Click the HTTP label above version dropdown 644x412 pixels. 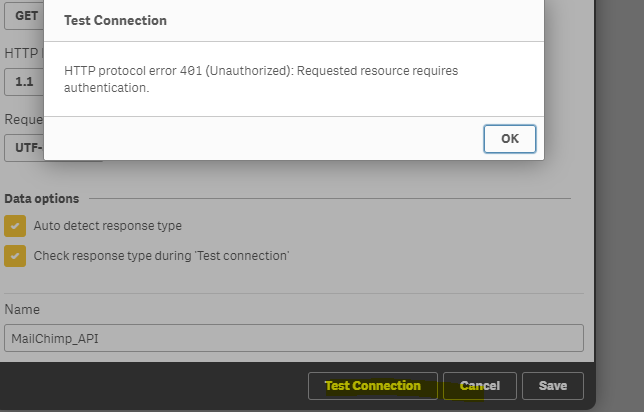[x=20, y=52]
